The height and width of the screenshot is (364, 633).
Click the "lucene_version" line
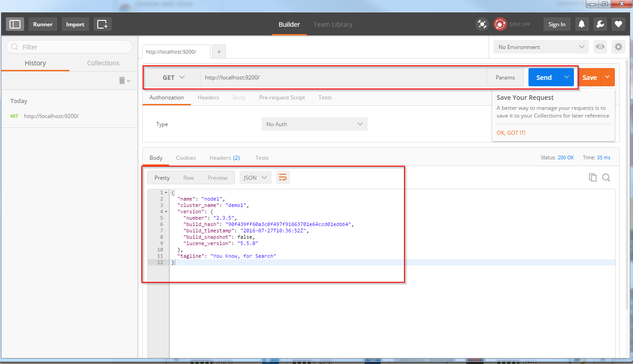coord(221,243)
